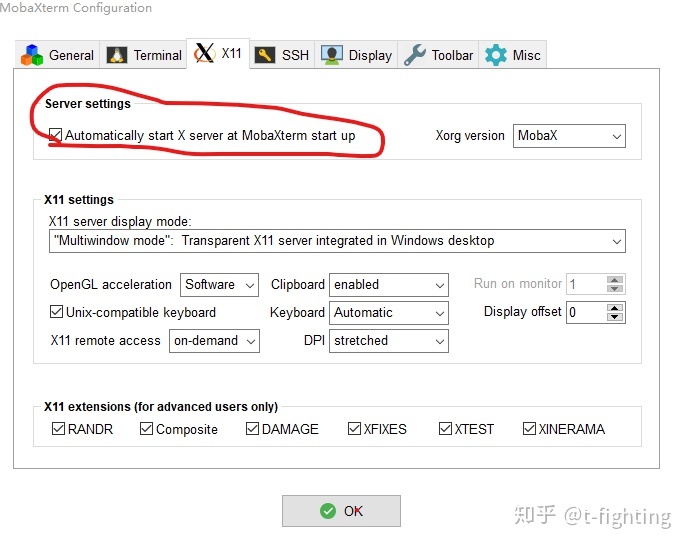Open the Clipboard dropdown
Screen dimensions: 687x546
pyautogui.click(x=389, y=285)
